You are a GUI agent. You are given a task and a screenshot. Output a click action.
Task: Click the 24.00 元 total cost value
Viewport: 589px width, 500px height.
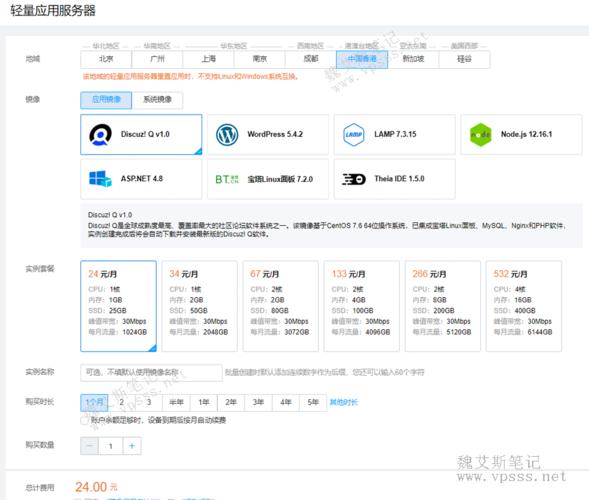[96, 487]
